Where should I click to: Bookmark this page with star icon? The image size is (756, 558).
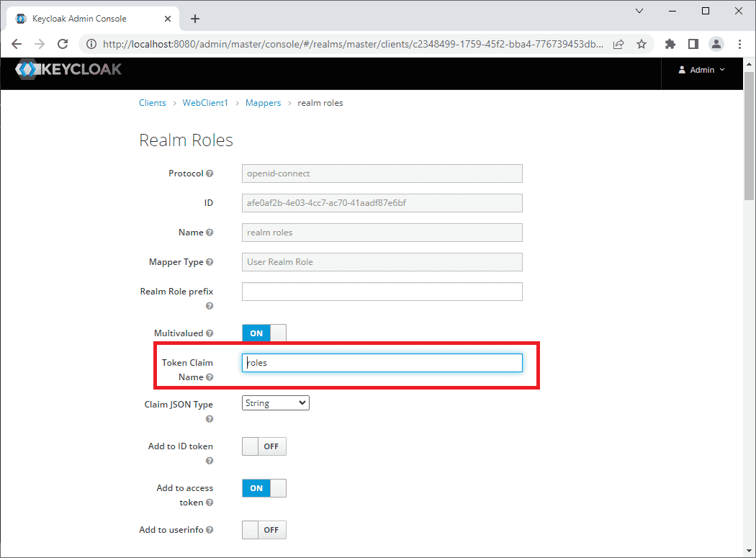(x=641, y=44)
